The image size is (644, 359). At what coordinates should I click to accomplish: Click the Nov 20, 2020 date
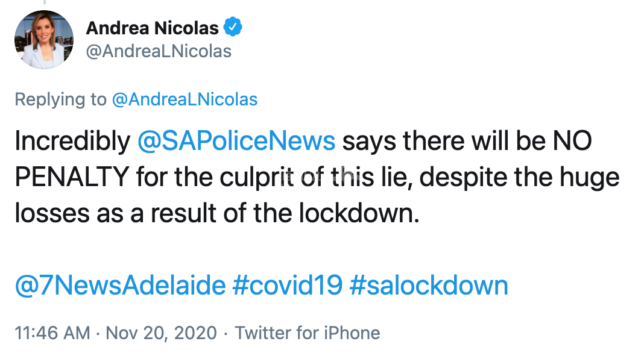point(161,332)
